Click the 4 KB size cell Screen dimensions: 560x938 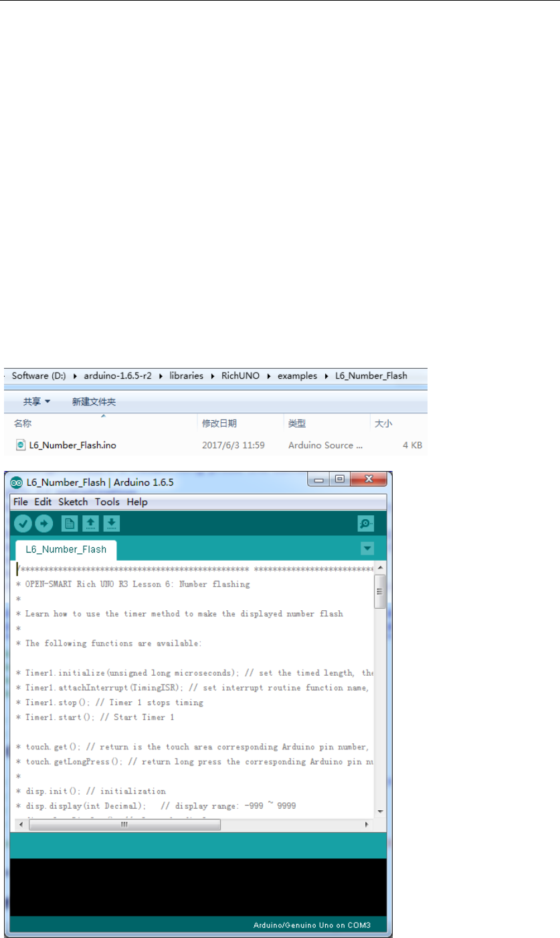(412, 444)
